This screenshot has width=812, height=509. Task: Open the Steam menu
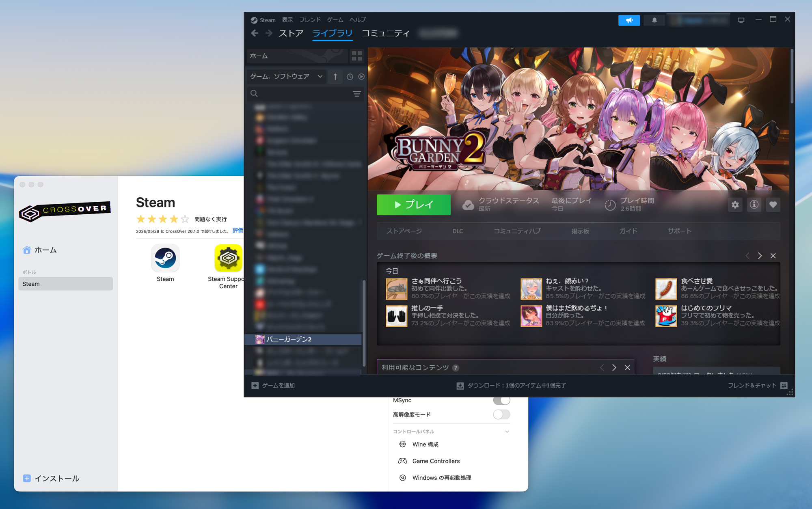click(x=268, y=20)
